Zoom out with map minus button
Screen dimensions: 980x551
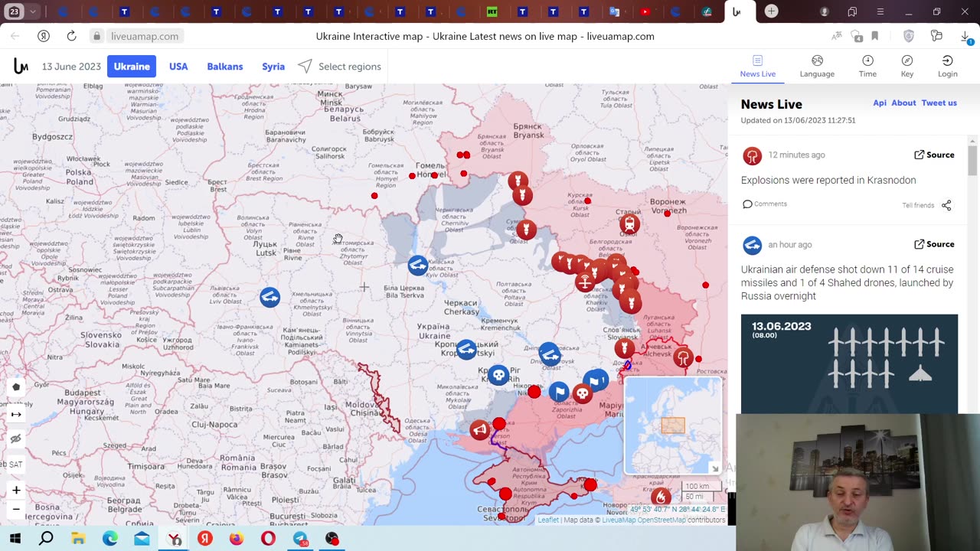(x=16, y=509)
